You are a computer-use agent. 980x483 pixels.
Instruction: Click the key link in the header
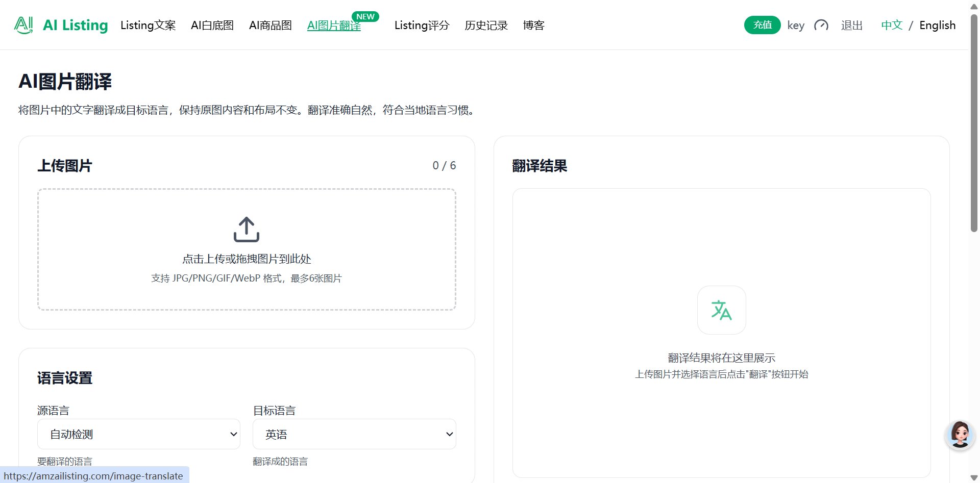[x=796, y=26]
